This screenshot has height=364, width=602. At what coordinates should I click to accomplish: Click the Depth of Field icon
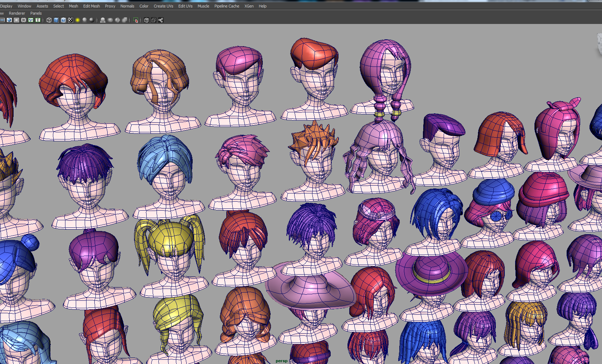[124, 20]
